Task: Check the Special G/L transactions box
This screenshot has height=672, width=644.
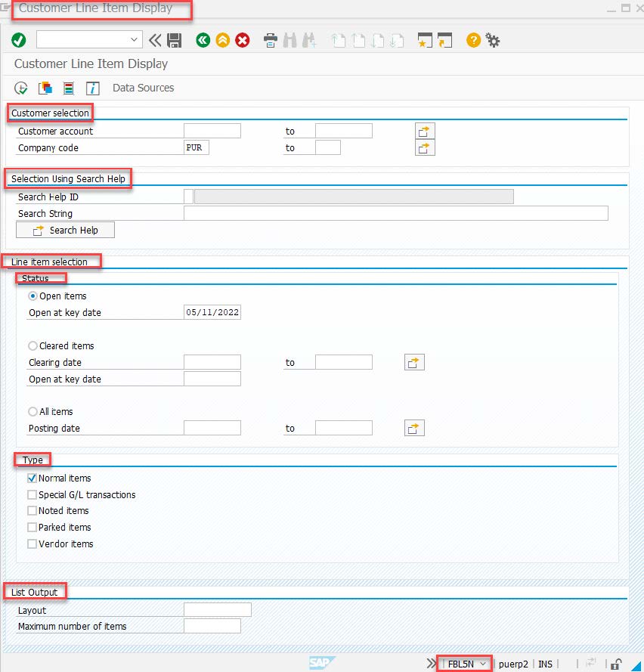Action: coord(32,494)
